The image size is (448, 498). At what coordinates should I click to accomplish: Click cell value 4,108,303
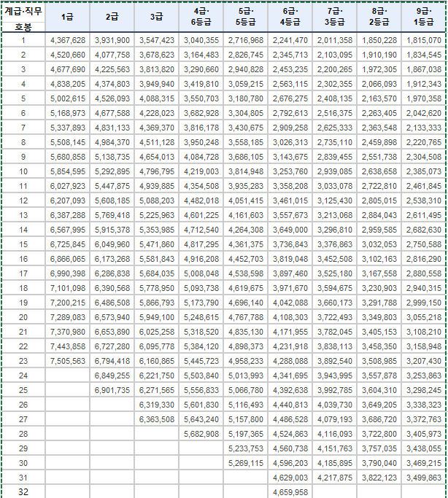coord(290,318)
